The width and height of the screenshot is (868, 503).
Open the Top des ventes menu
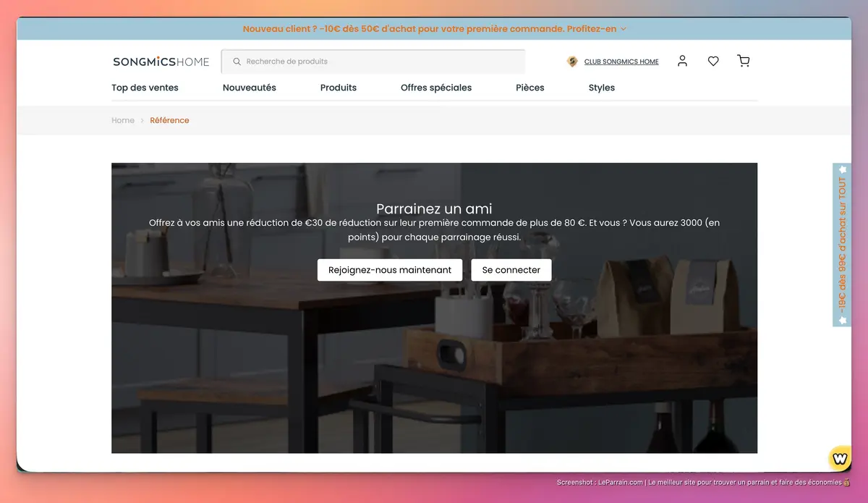coord(145,88)
